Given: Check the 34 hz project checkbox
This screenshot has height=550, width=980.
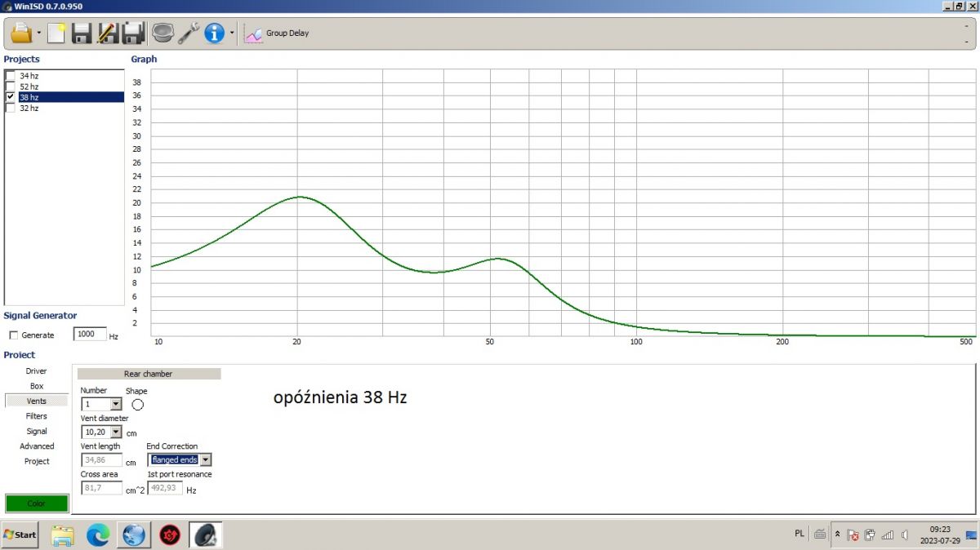Looking at the screenshot, I should [11, 76].
